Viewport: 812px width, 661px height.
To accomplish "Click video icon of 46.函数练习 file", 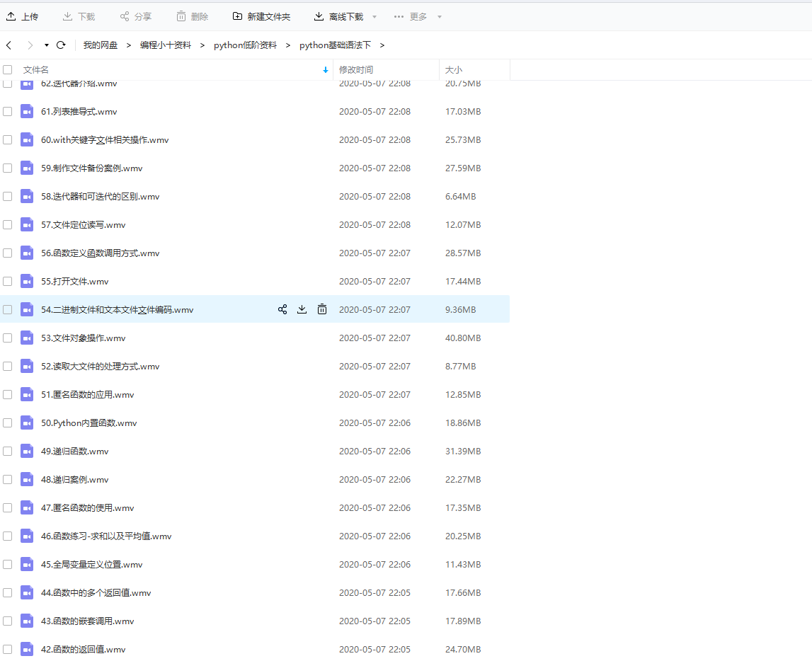I will click(x=27, y=536).
